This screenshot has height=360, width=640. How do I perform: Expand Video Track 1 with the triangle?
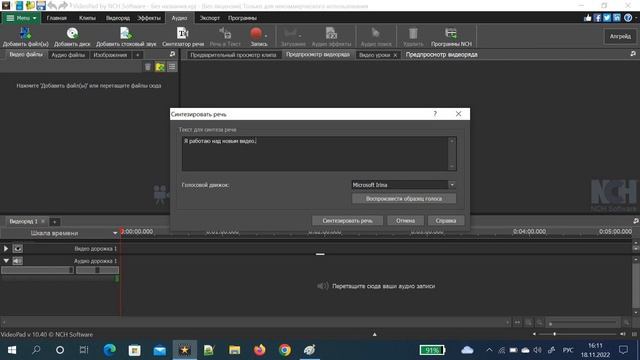(6, 248)
